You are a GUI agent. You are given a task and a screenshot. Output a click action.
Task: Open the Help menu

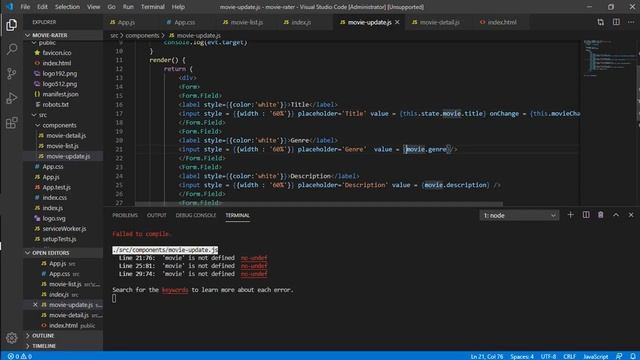(x=178, y=7)
